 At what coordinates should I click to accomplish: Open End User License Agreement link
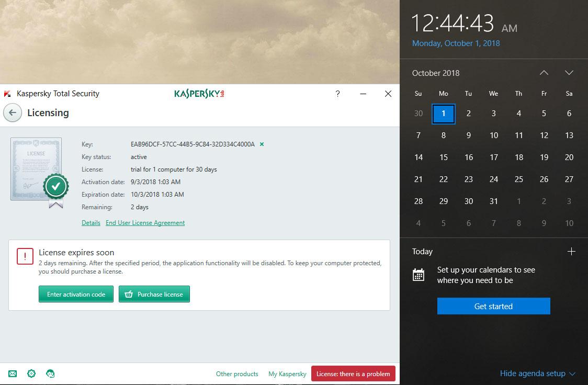click(x=145, y=223)
